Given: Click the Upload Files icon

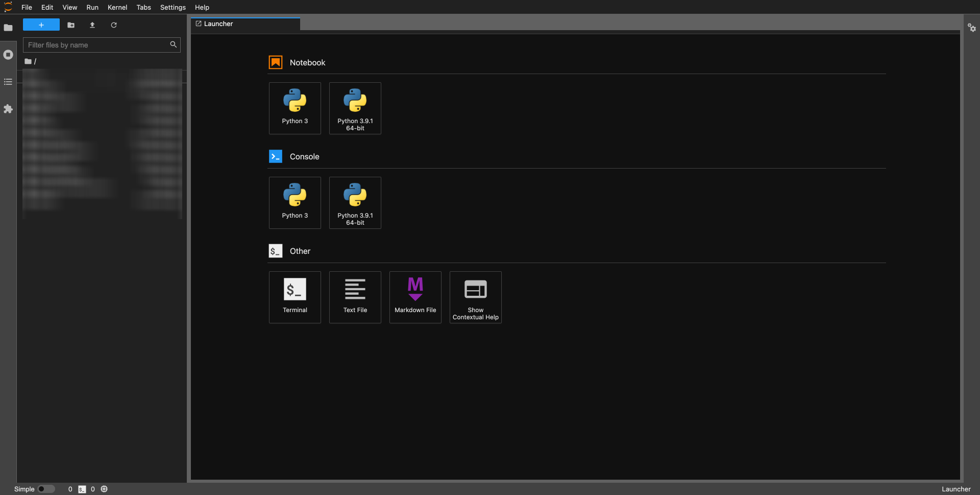Looking at the screenshot, I should point(92,25).
